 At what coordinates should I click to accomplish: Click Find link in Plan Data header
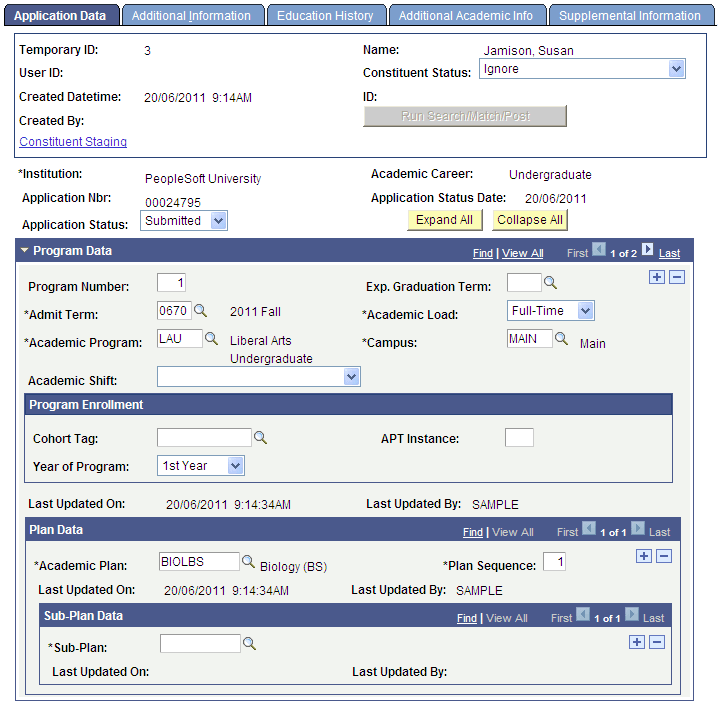pyautogui.click(x=473, y=532)
